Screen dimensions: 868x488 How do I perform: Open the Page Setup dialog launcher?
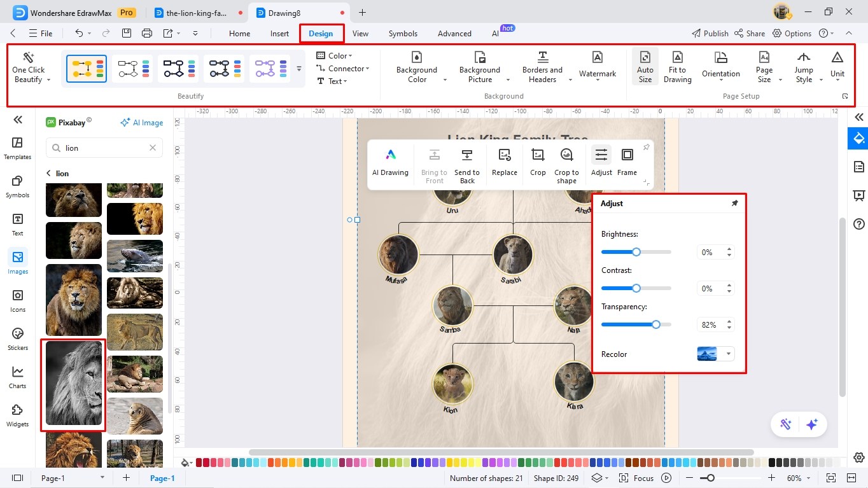pos(845,96)
